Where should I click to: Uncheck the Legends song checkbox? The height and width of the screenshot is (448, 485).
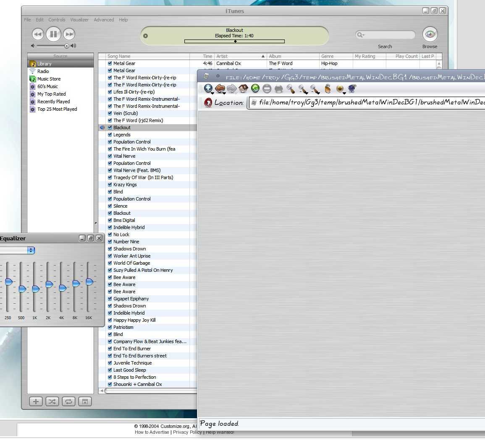coord(110,134)
